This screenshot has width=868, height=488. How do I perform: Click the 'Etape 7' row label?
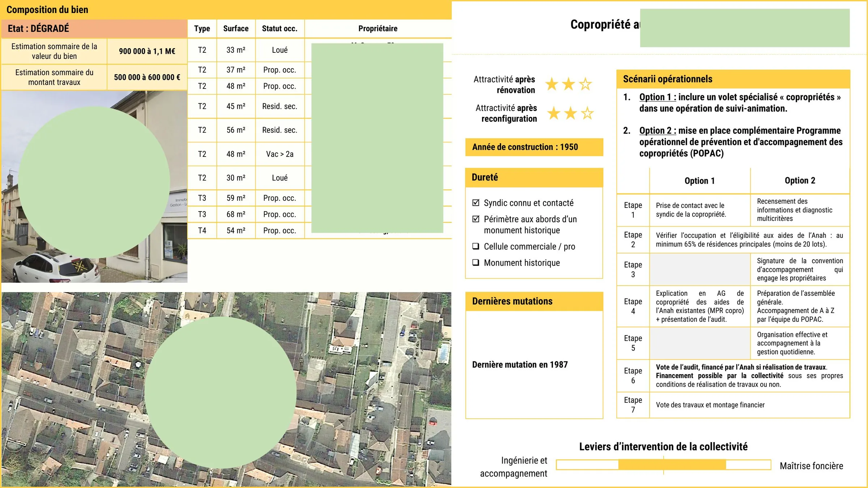pos(633,405)
